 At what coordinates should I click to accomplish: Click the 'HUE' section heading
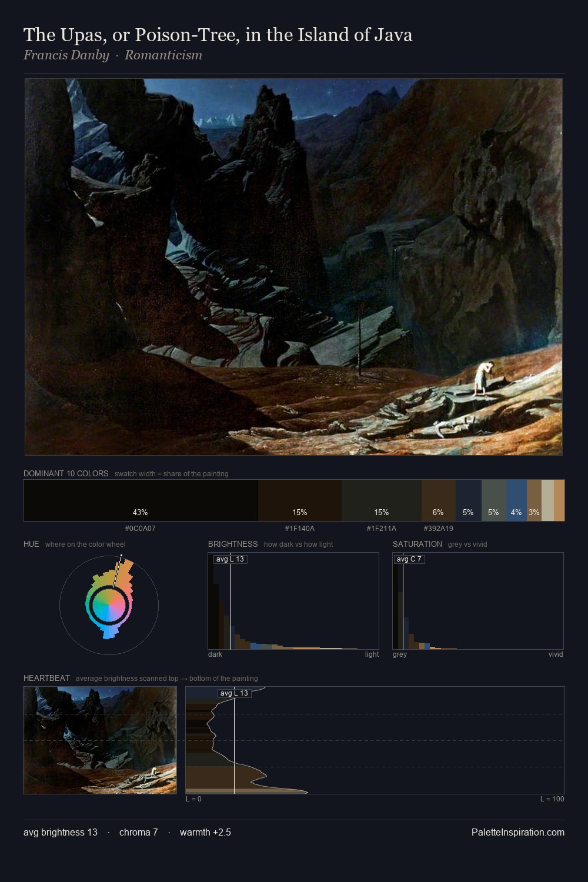(x=31, y=544)
